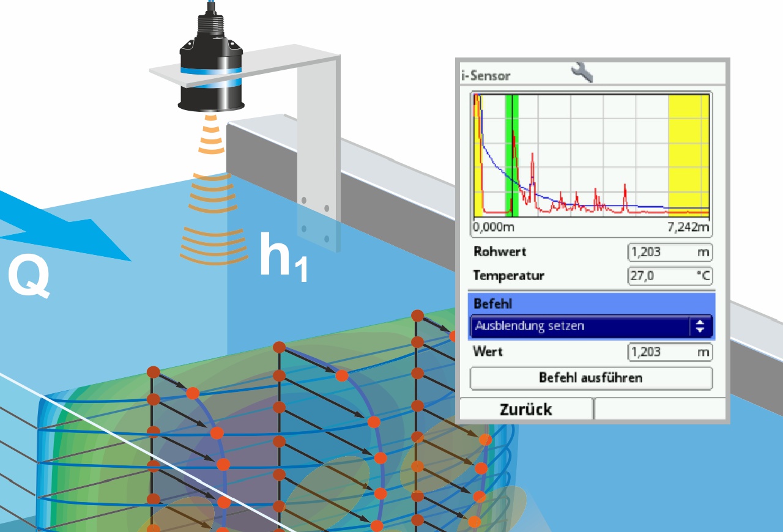Click the Wert input field

pyautogui.click(x=670, y=352)
